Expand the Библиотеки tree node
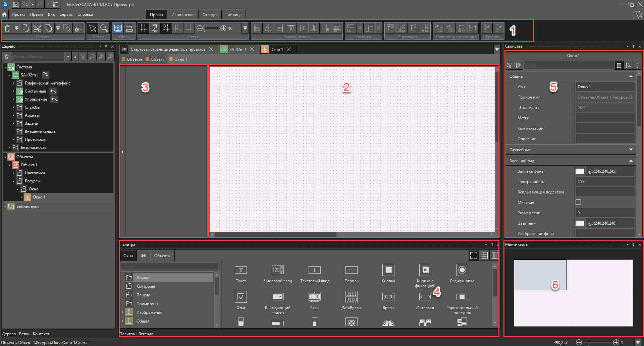This screenshot has height=346, width=644. pos(5,207)
